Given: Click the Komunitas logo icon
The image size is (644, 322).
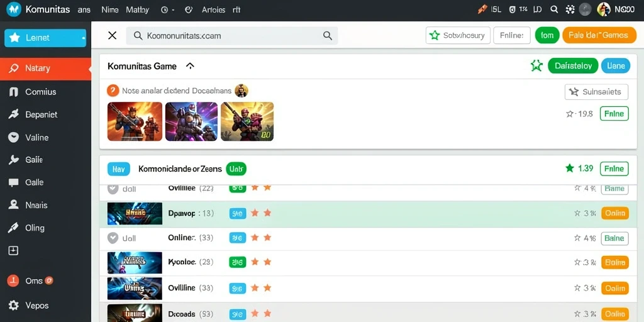Looking at the screenshot, I should (x=14, y=9).
